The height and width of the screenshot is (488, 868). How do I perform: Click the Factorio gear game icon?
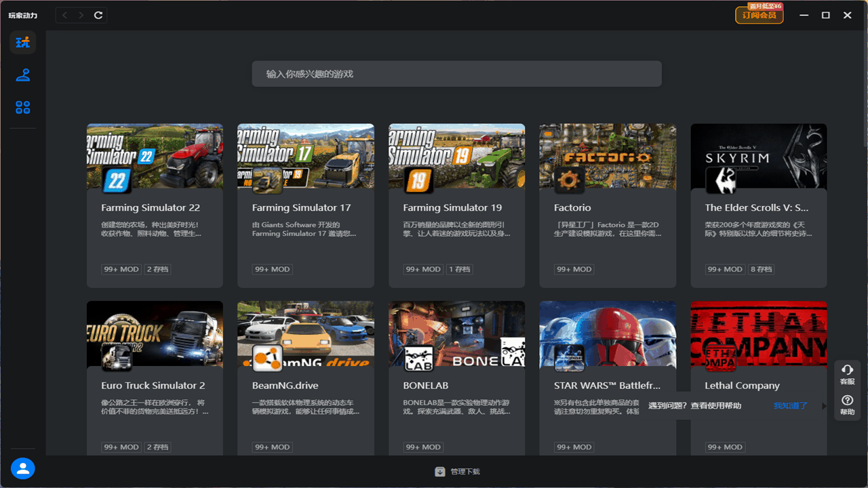569,180
